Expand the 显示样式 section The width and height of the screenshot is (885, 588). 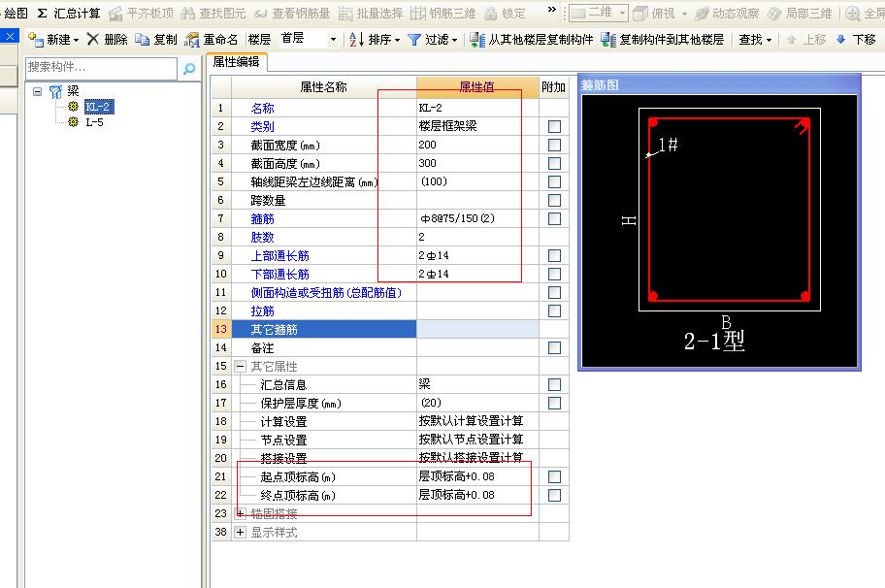point(240,532)
